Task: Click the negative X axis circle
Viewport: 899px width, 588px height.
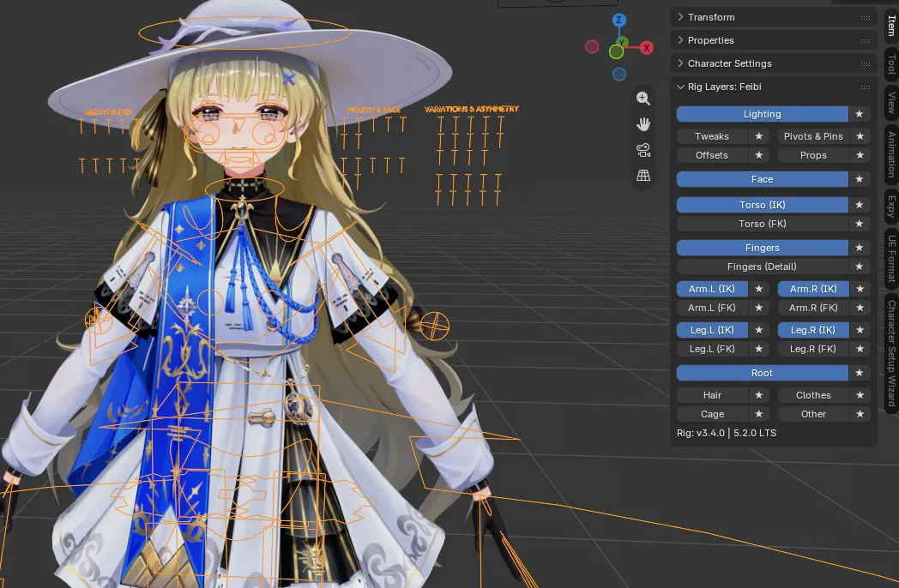Action: point(592,47)
